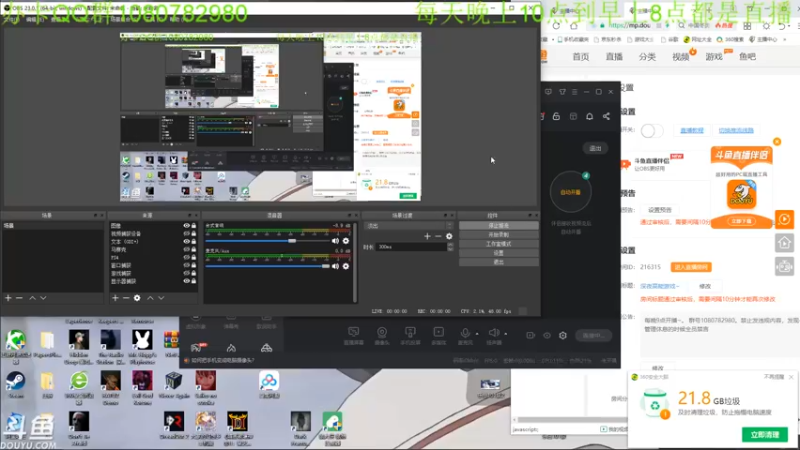Click the notification bell in Douyu companion
The image size is (800, 450).
click(589, 116)
